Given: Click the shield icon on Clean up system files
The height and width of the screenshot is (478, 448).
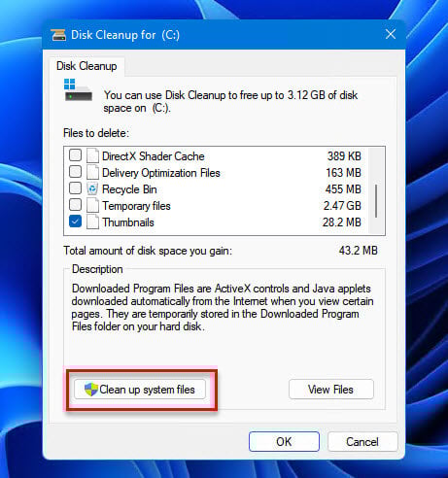Looking at the screenshot, I should tap(91, 390).
